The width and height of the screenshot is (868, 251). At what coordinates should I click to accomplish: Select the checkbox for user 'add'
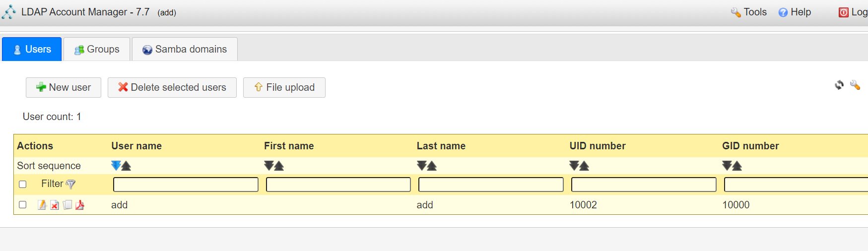(22, 204)
